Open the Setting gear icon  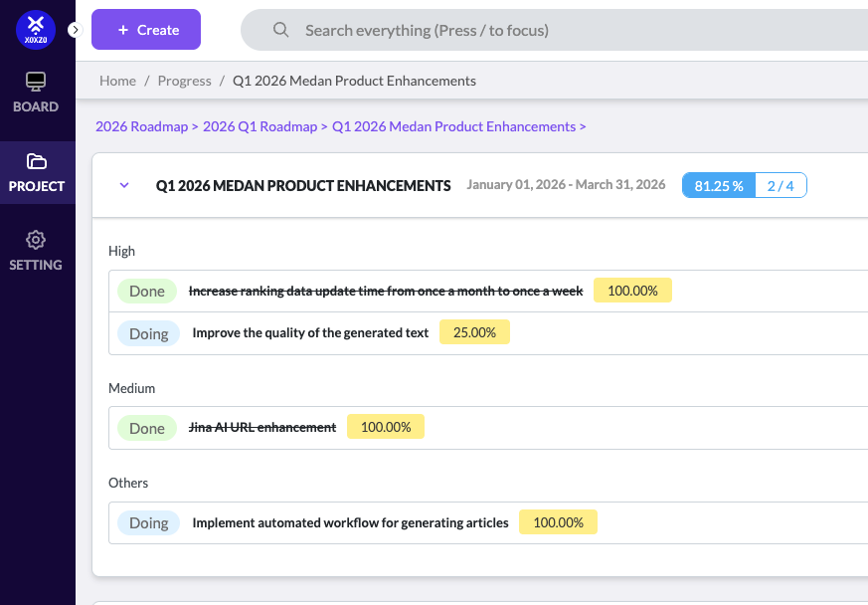36,240
